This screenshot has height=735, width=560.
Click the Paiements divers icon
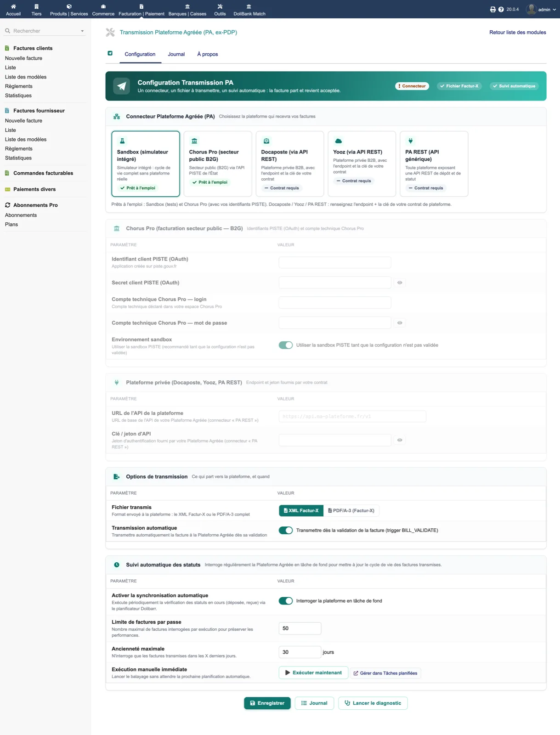pos(7,189)
